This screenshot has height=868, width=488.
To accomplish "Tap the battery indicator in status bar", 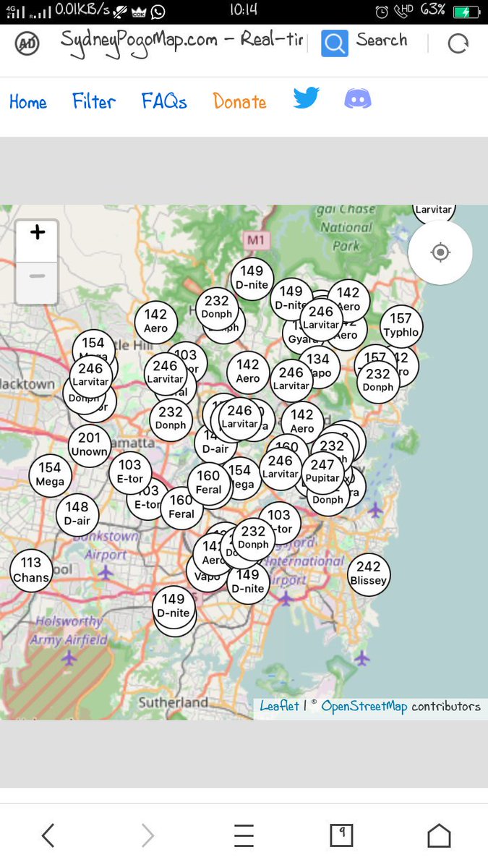I will click(465, 11).
